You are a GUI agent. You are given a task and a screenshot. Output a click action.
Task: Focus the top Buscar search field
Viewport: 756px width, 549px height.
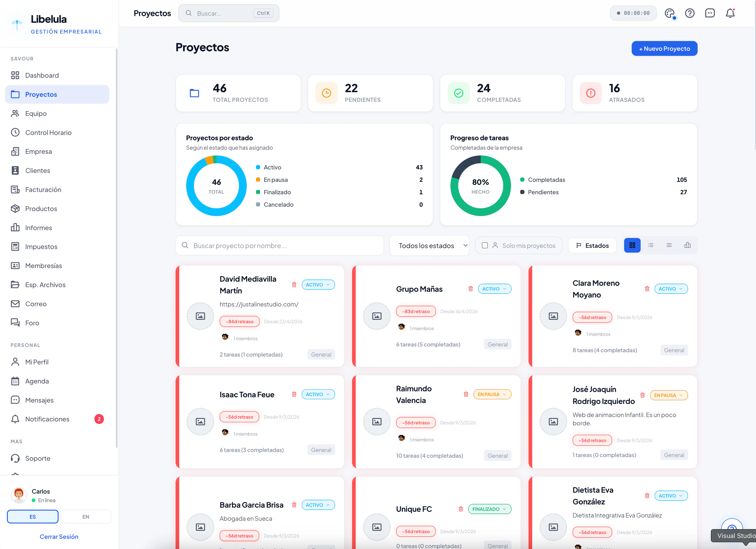click(x=229, y=13)
